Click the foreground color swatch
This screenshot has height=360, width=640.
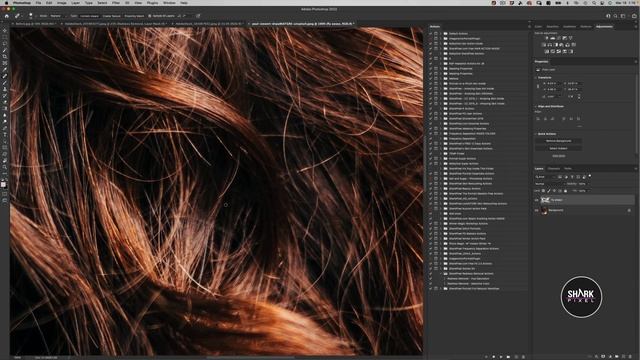(4, 184)
